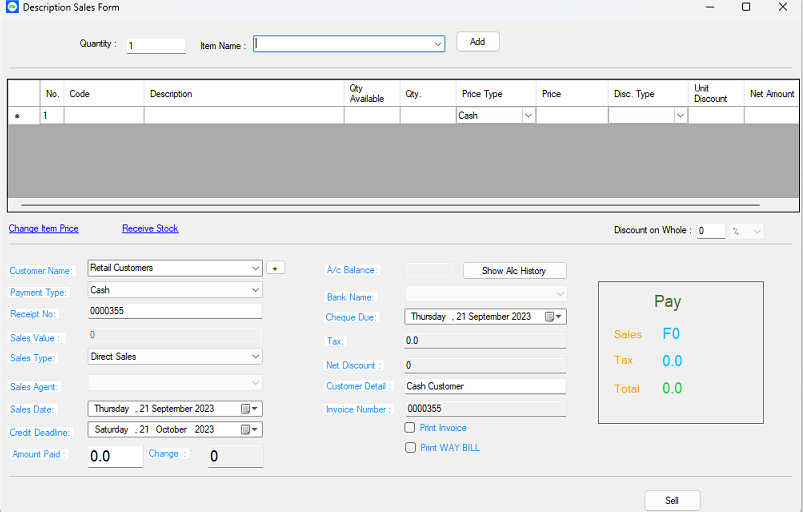Click the Sales Value field
803x512 pixels.
tap(175, 335)
